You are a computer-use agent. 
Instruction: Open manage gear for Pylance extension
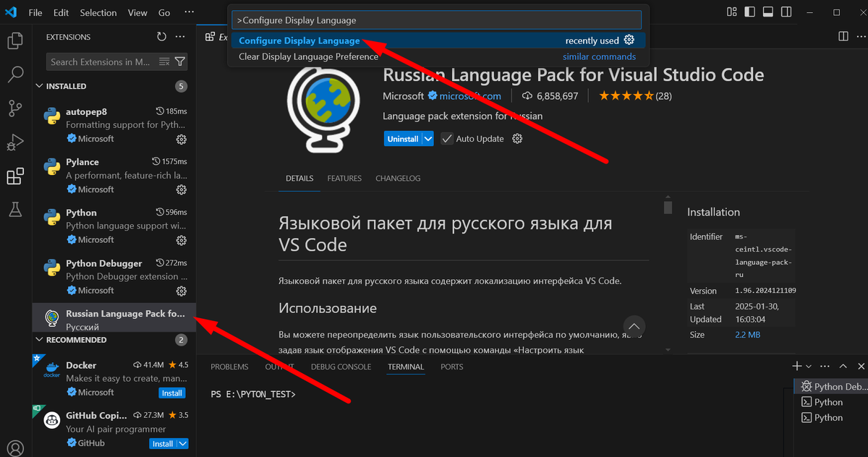[x=182, y=189]
